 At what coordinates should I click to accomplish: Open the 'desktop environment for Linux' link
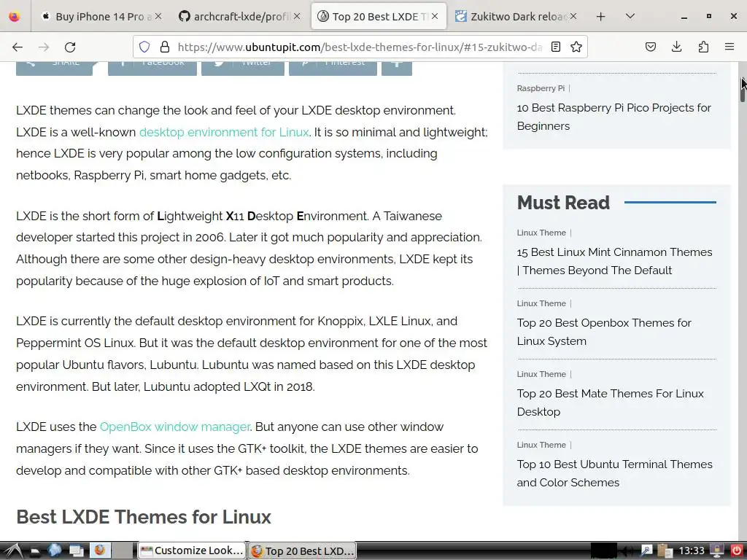(x=224, y=132)
